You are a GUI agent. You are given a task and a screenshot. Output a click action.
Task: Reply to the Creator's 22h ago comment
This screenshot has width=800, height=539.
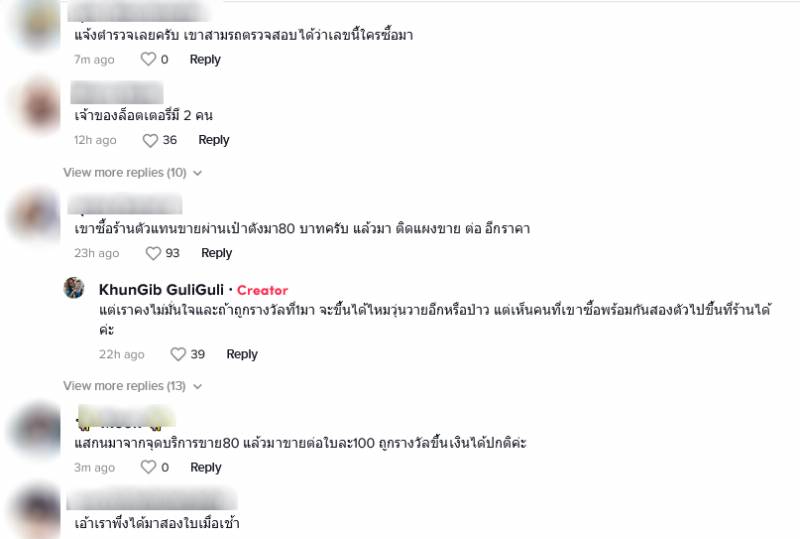[x=242, y=354]
